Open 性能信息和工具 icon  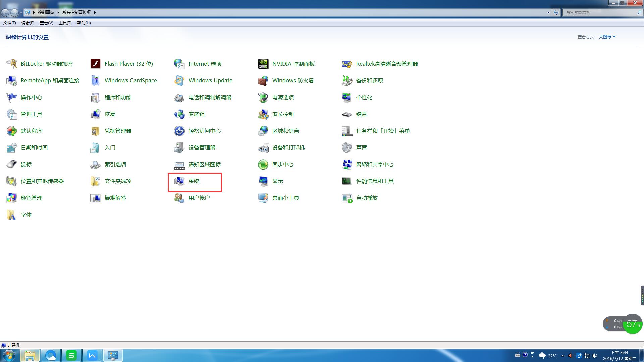347,181
